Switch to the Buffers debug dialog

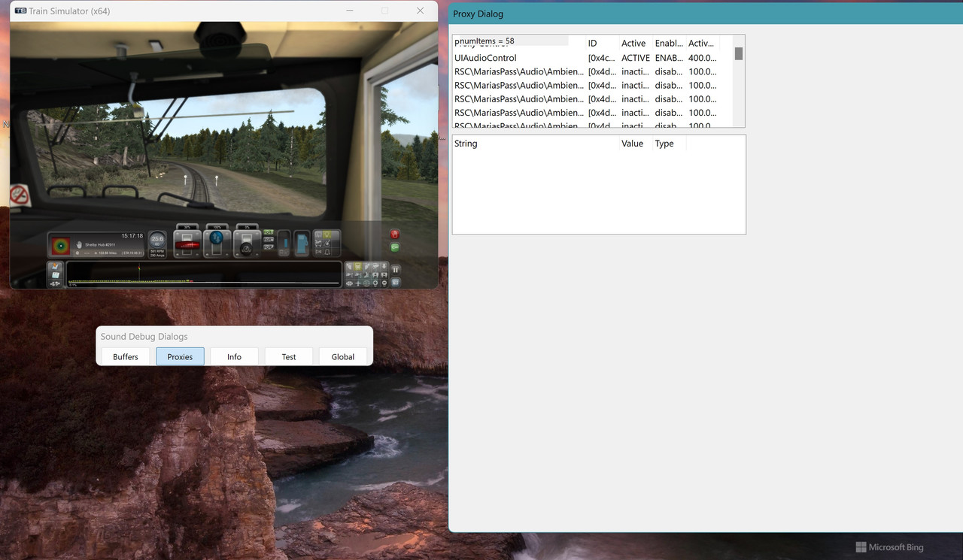tap(125, 356)
